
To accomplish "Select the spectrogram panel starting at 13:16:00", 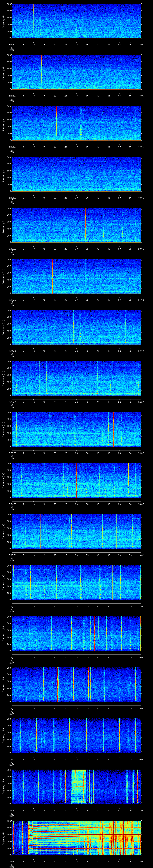I will click(x=77, y=72).
